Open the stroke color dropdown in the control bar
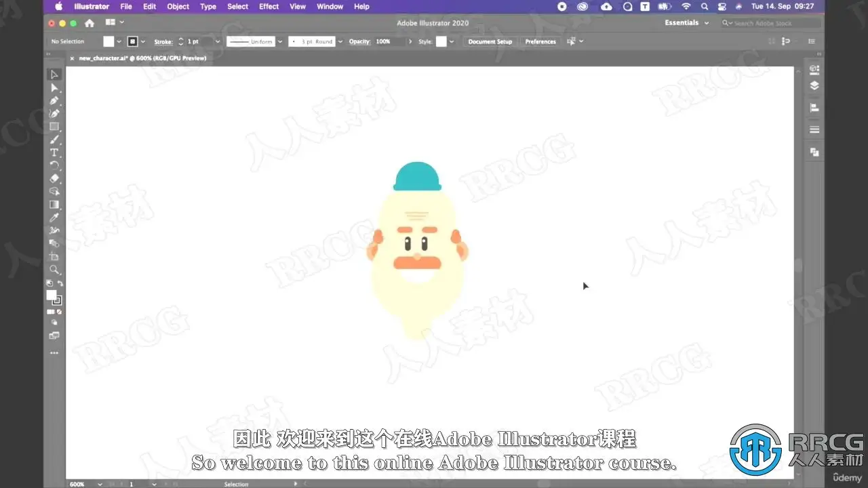Screen dimensions: 868x488 [x=142, y=41]
